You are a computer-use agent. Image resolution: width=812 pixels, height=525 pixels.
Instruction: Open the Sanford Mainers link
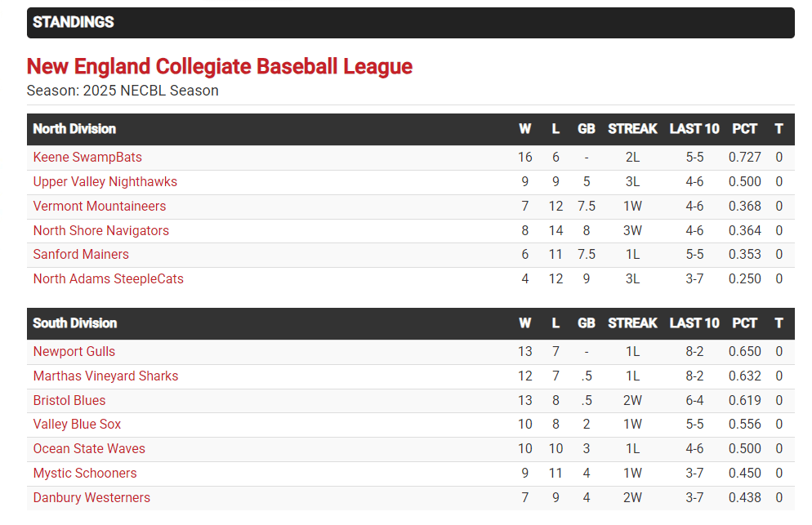coord(81,255)
